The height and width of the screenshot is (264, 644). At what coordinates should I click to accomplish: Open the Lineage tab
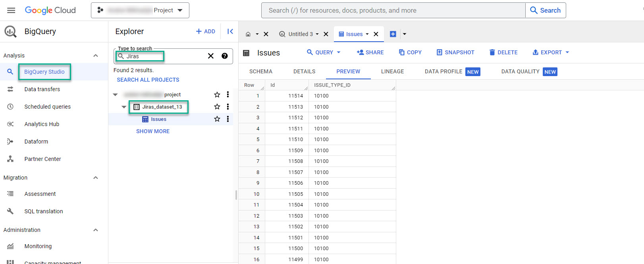392,71
